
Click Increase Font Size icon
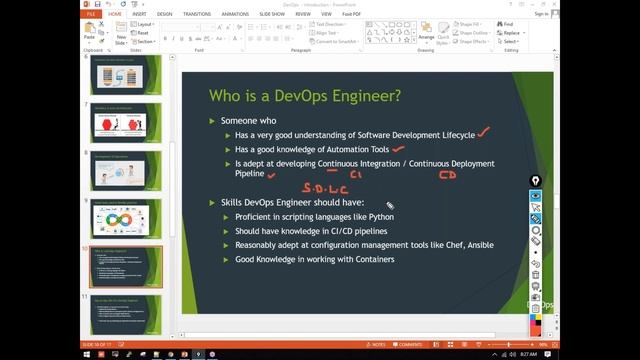pyautogui.click(x=220, y=27)
